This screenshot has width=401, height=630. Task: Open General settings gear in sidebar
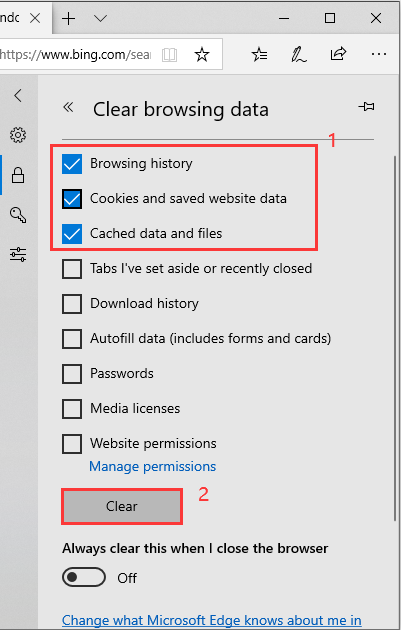pos(18,135)
